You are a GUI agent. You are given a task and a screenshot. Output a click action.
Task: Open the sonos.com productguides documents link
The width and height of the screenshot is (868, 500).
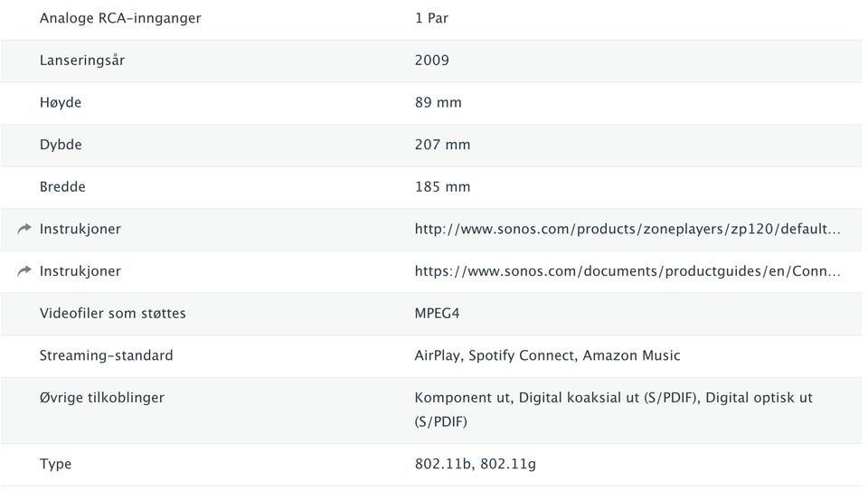coord(627,271)
